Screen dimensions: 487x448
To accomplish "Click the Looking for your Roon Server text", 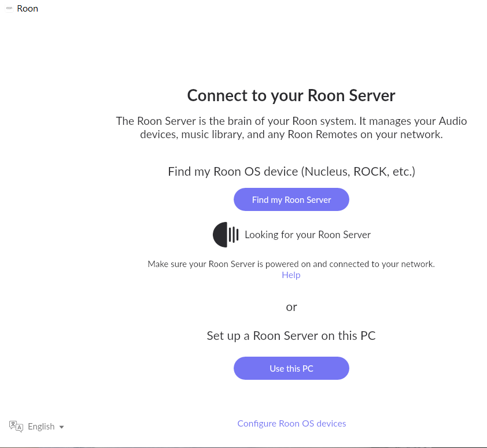I will pyautogui.click(x=308, y=235).
